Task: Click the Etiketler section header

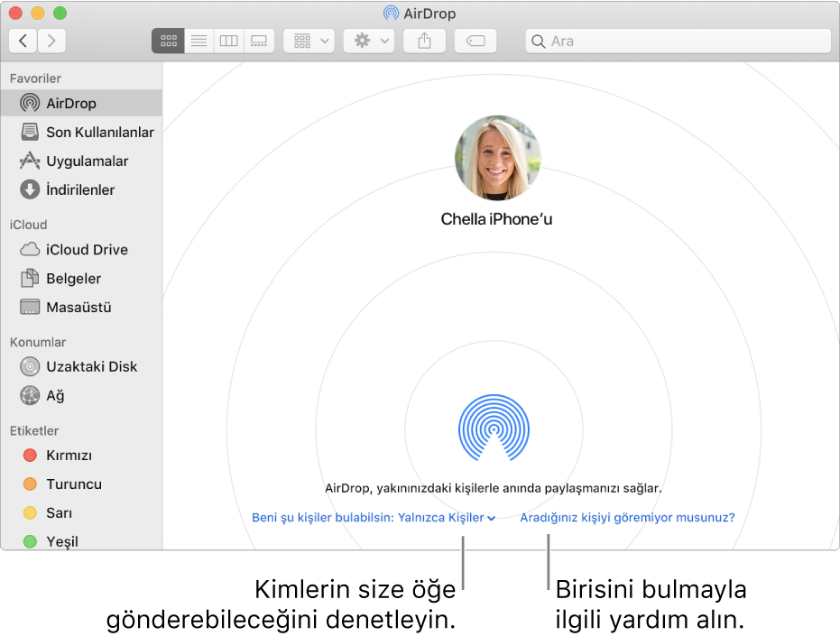Action: 34,431
